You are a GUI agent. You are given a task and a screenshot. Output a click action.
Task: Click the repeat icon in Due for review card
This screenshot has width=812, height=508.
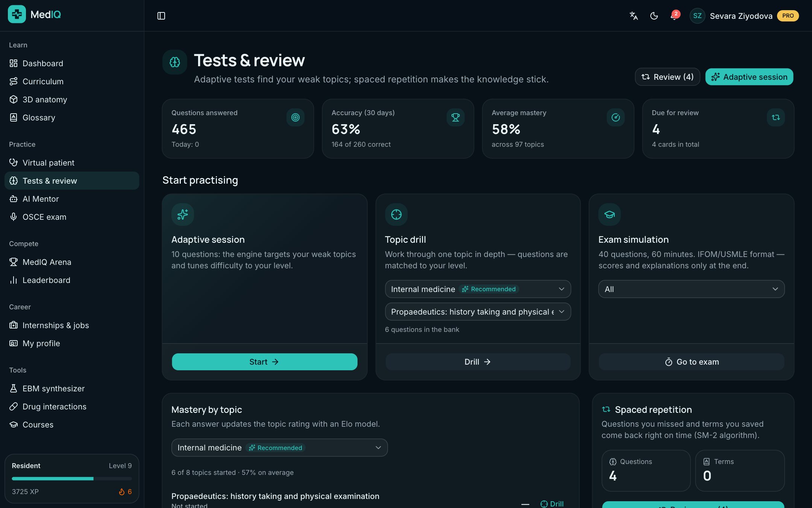pyautogui.click(x=776, y=117)
